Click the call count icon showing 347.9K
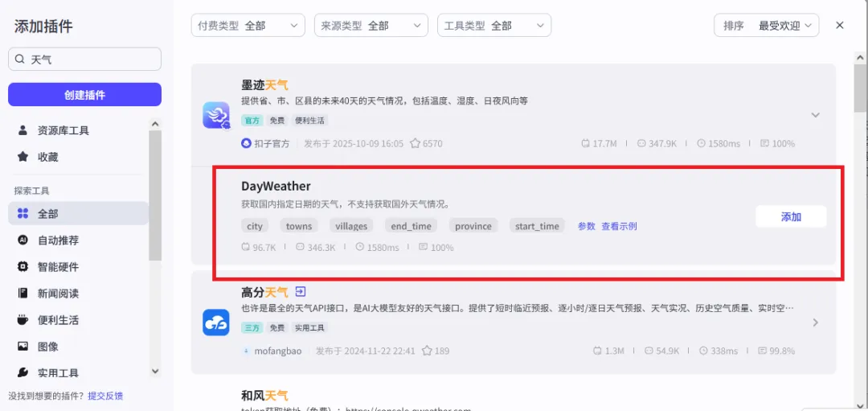868x411 pixels. (x=641, y=143)
